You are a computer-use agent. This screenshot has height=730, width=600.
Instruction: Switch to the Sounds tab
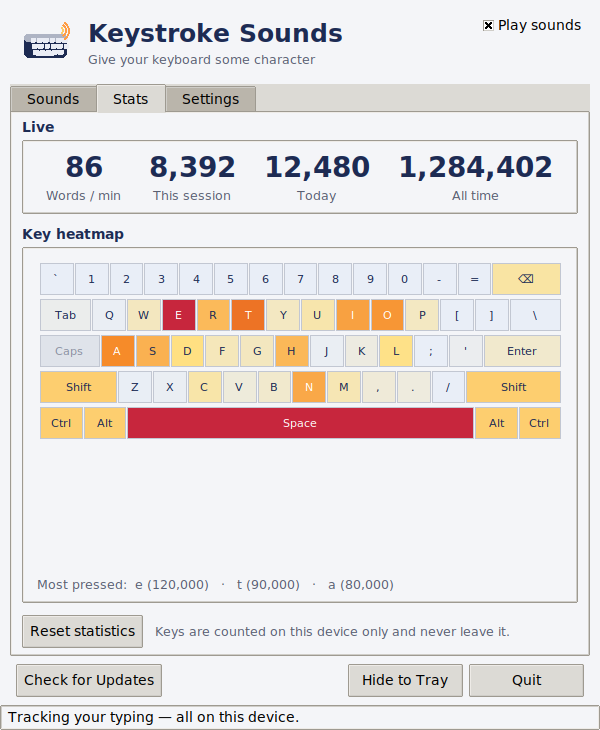pos(53,99)
